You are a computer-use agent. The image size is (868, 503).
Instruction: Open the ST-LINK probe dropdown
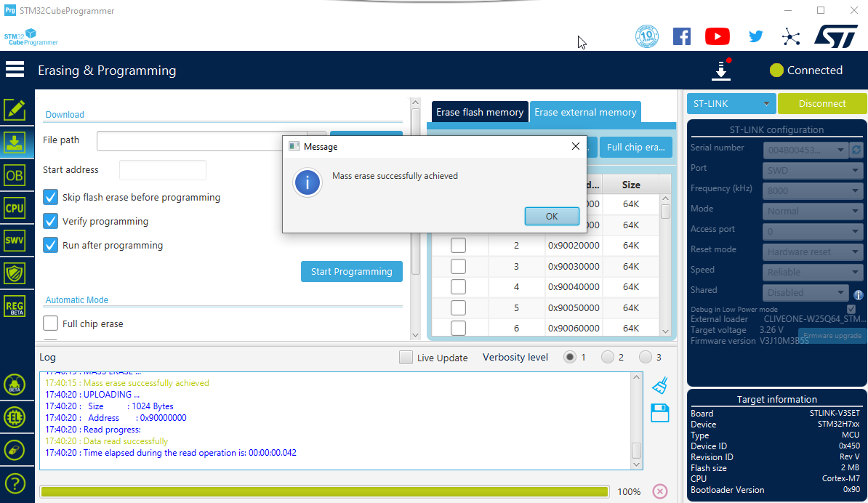[731, 103]
